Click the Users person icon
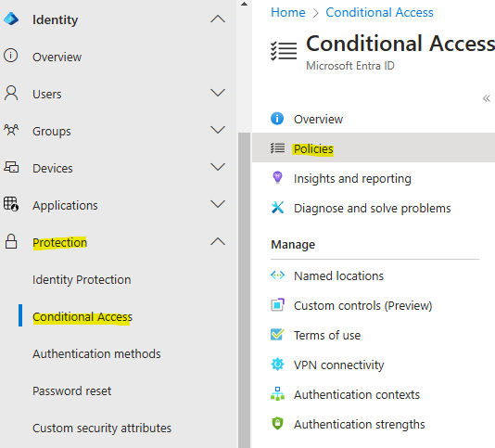Image resolution: width=495 pixels, height=448 pixels. coord(11,93)
